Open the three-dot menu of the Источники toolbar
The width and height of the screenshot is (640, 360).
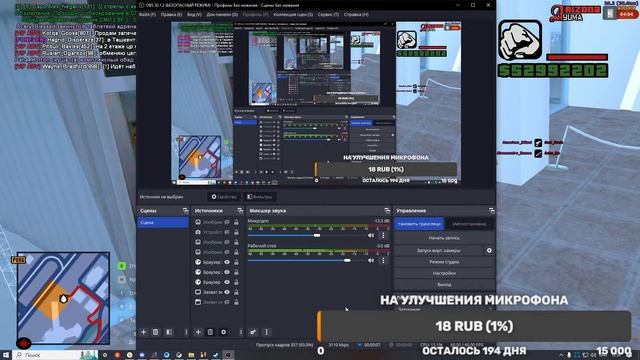click(240, 332)
